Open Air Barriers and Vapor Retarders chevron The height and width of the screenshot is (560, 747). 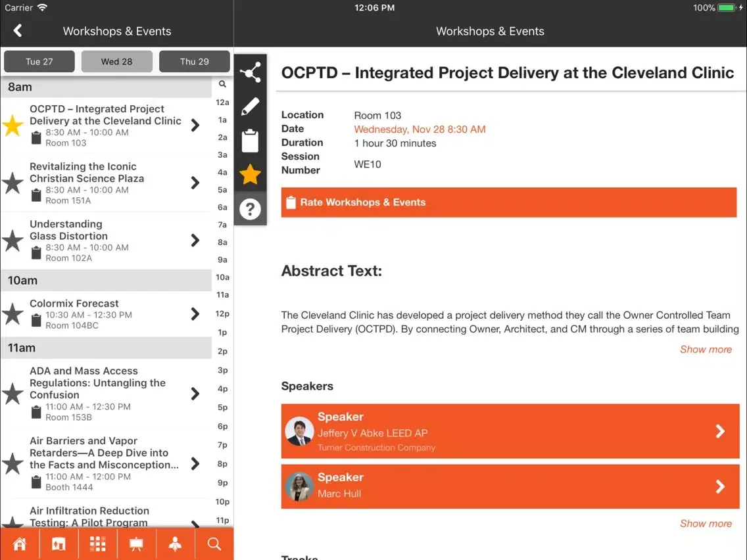click(195, 464)
